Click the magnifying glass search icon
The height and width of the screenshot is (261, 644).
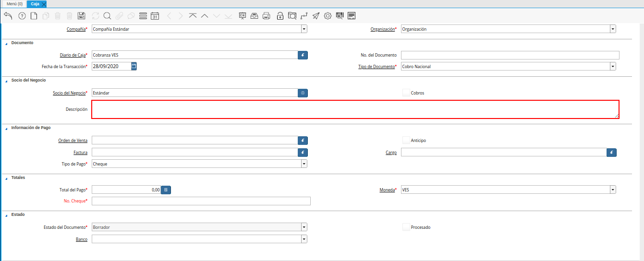click(107, 16)
